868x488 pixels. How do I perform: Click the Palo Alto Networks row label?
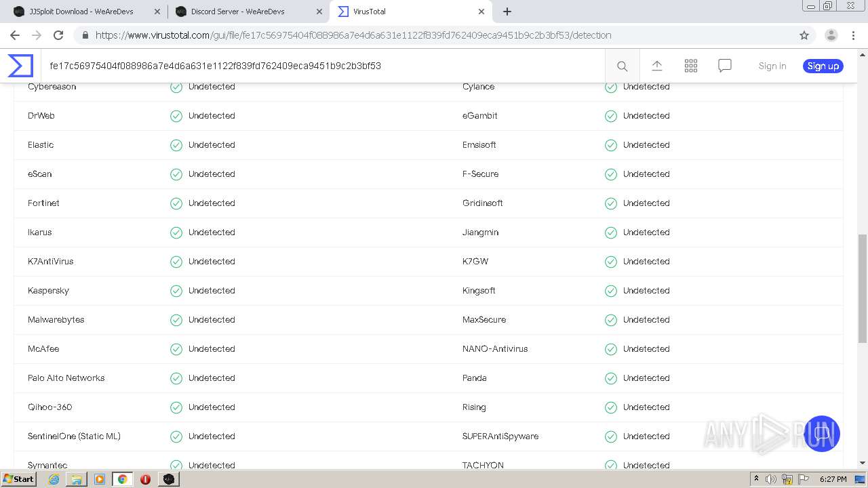66,378
